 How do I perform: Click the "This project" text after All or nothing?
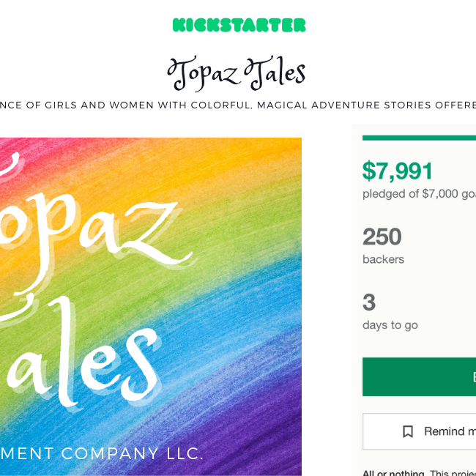[453, 472]
